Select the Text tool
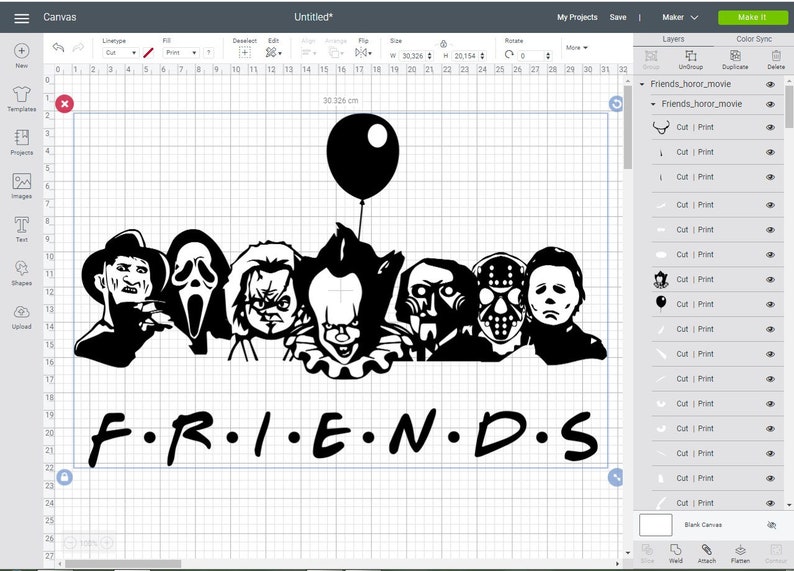The image size is (794, 571). pyautogui.click(x=21, y=225)
